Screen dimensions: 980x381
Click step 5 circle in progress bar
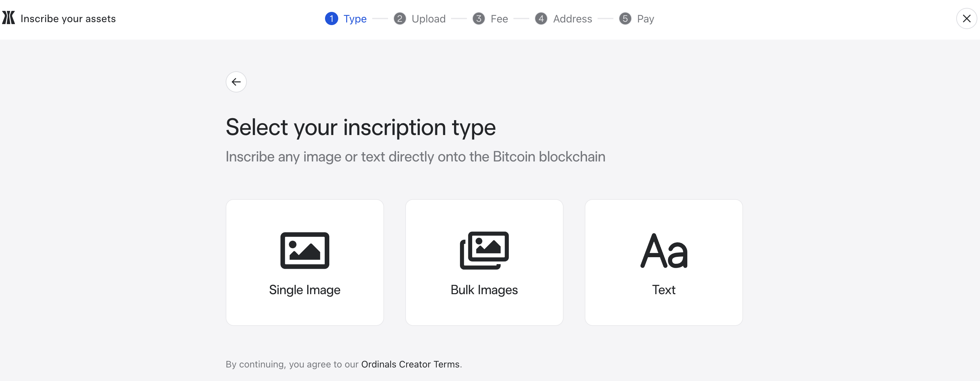(x=625, y=18)
